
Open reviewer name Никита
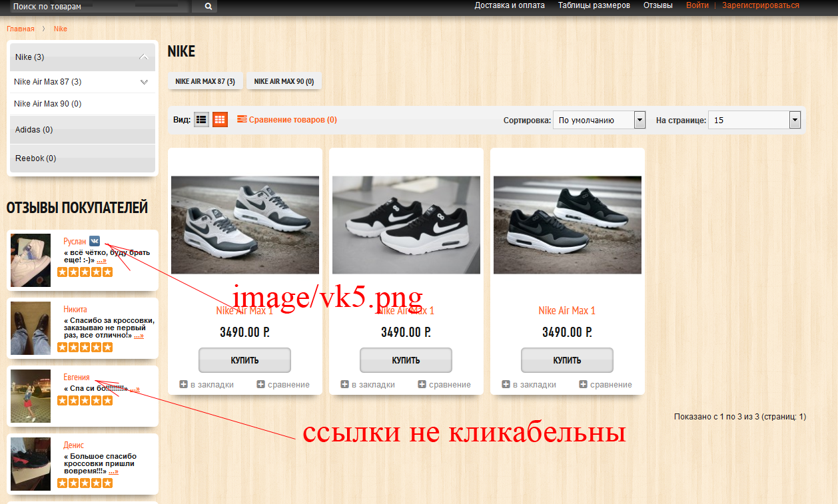pos(75,310)
